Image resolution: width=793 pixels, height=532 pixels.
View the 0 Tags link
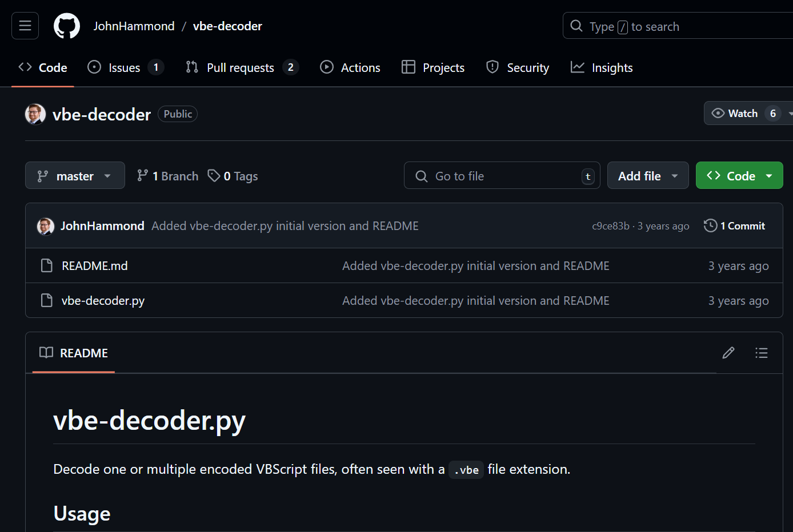233,176
